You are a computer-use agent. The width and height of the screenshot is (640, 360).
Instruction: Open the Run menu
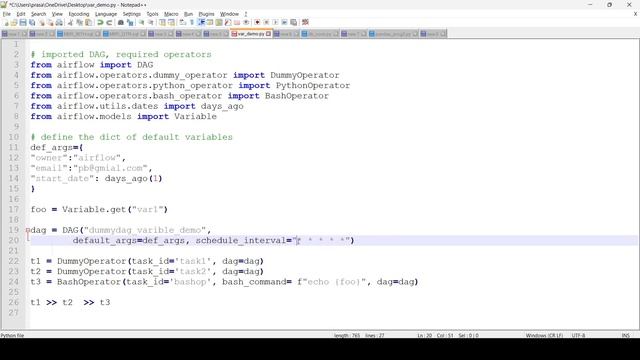click(x=188, y=14)
